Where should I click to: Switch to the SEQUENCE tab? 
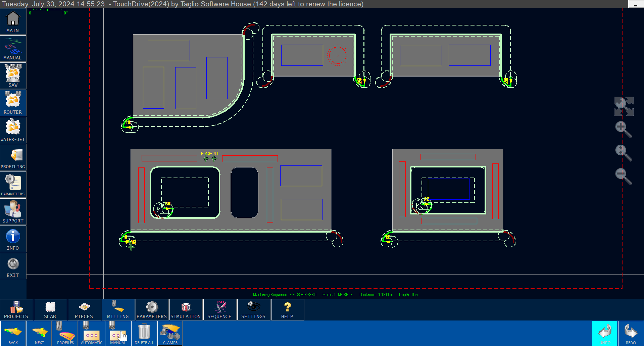coord(219,309)
